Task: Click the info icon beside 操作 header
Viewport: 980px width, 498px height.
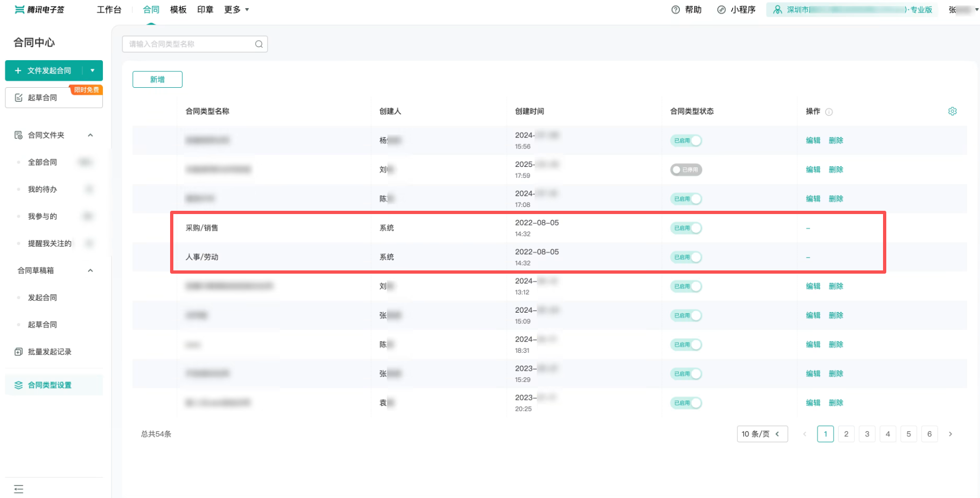Action: [829, 112]
